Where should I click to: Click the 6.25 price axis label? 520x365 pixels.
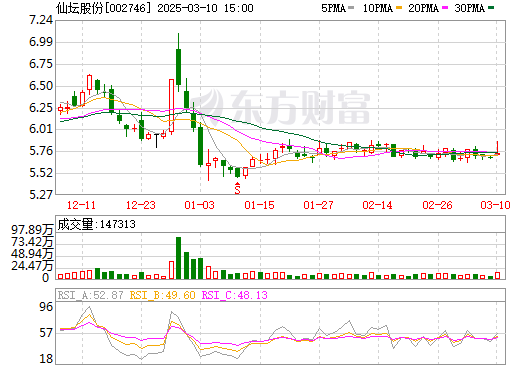pyautogui.click(x=41, y=108)
